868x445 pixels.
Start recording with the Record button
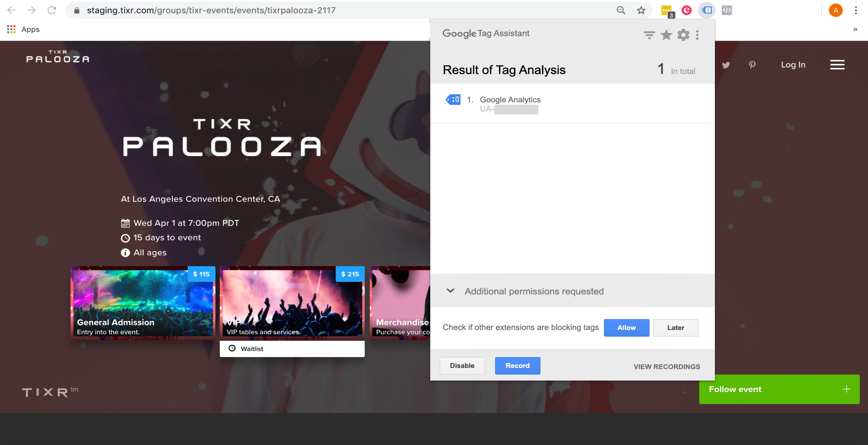click(517, 366)
